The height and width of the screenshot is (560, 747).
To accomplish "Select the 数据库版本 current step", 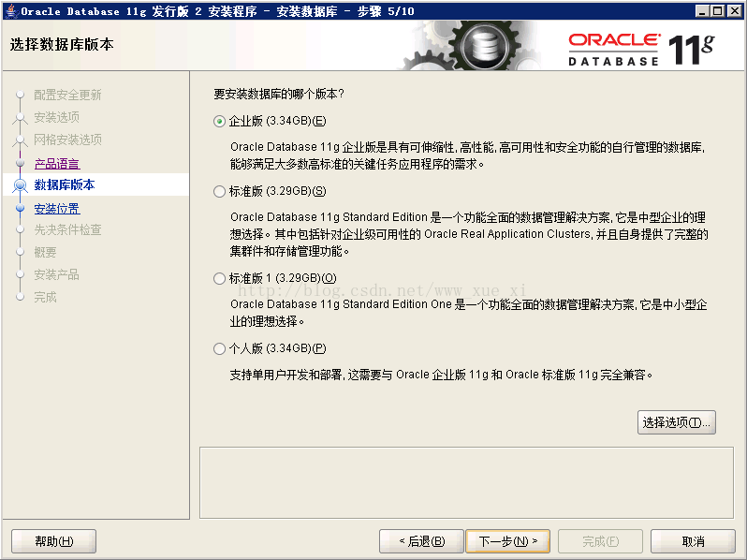I will 65,184.
